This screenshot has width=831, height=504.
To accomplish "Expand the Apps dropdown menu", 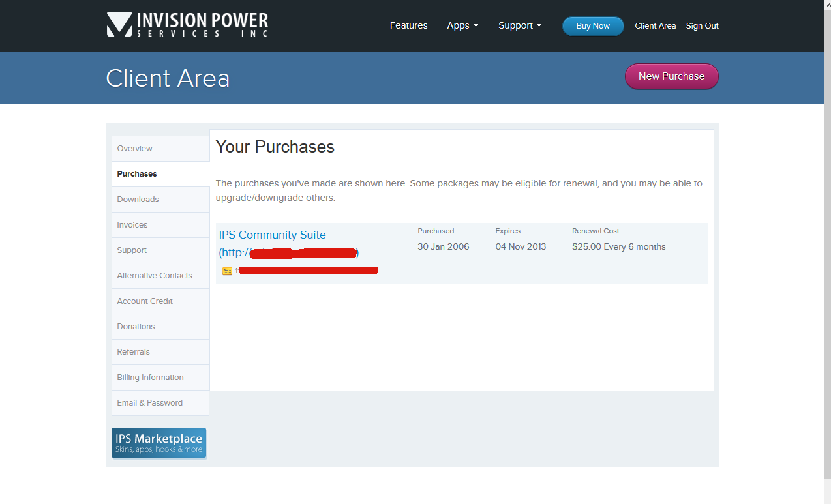I will click(462, 25).
